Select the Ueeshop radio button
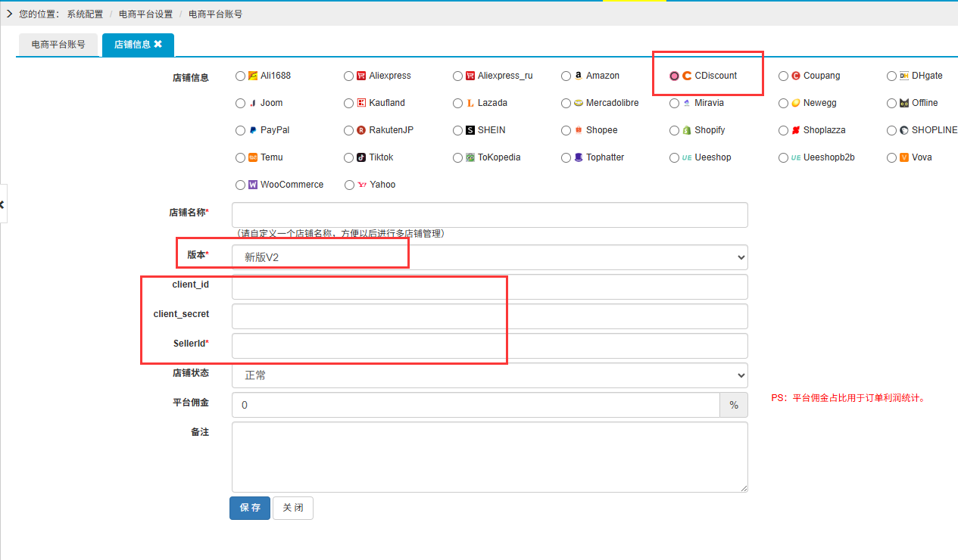 coord(675,157)
